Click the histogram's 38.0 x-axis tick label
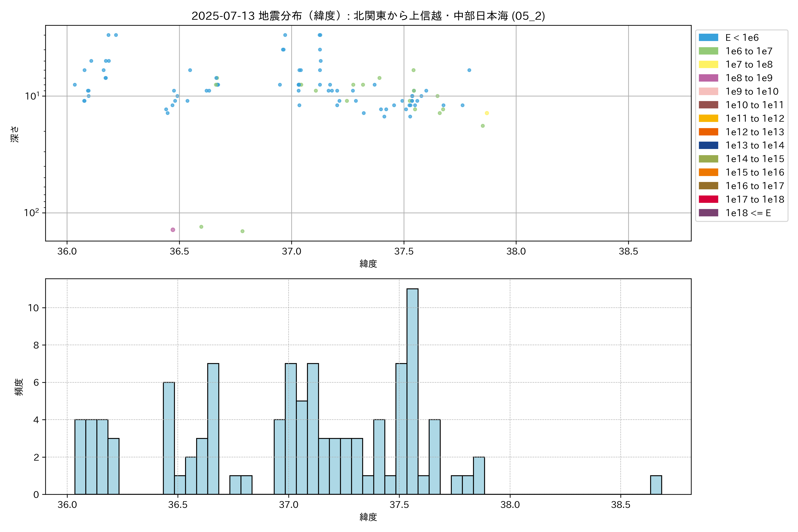 point(510,505)
